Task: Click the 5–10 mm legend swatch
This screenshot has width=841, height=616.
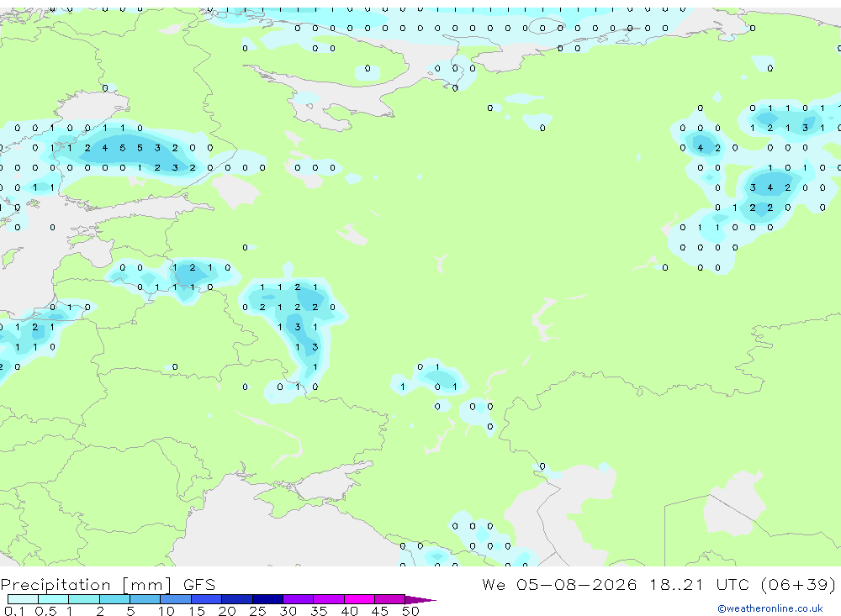Action: (145, 599)
